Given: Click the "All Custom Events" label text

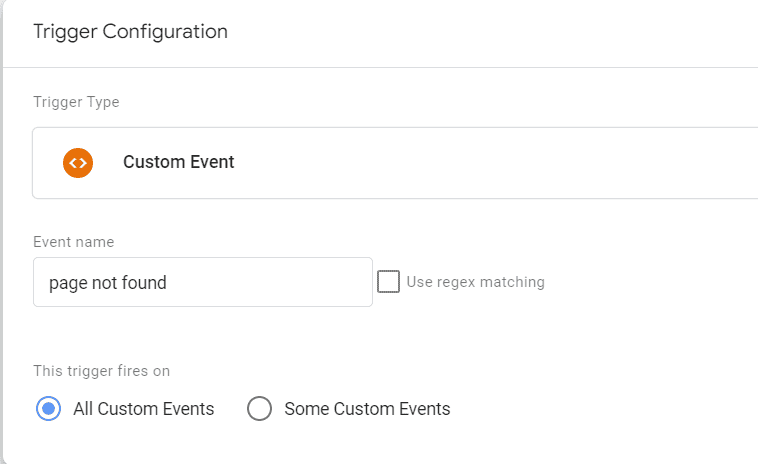Looking at the screenshot, I should click(x=143, y=409).
